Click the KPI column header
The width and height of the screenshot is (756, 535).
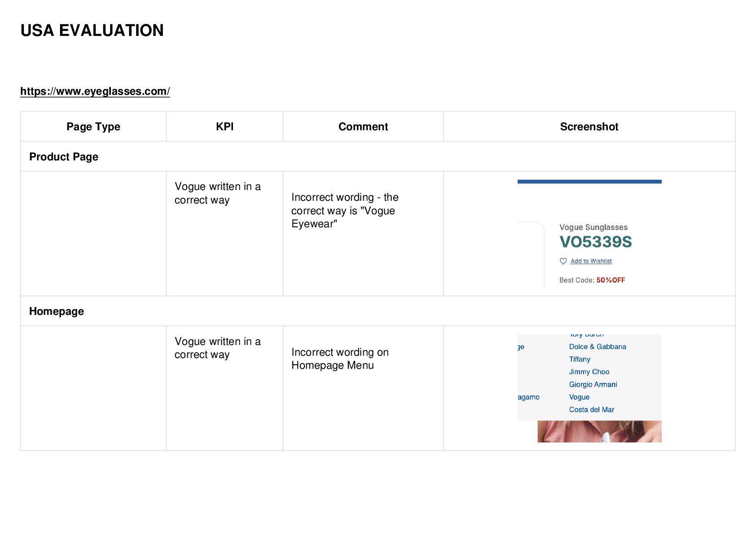click(225, 127)
